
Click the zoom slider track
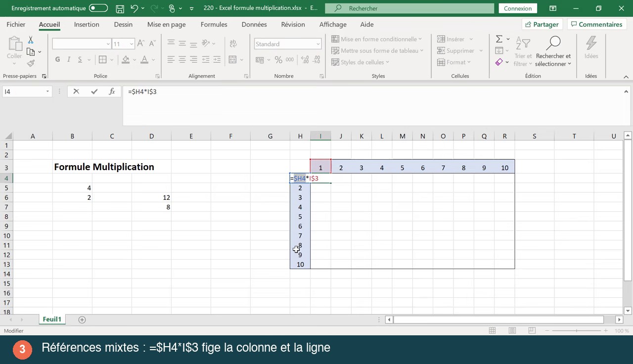(576, 330)
